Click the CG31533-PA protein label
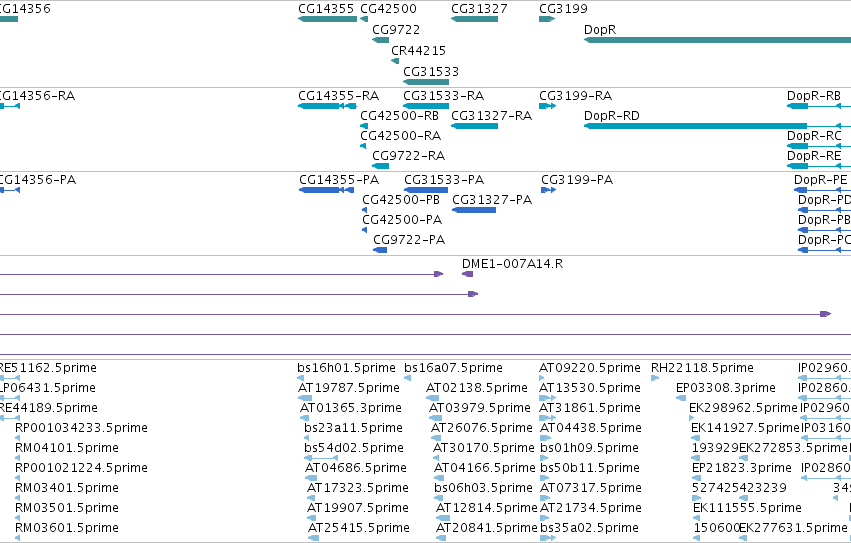The width and height of the screenshot is (851, 543). pos(444,180)
